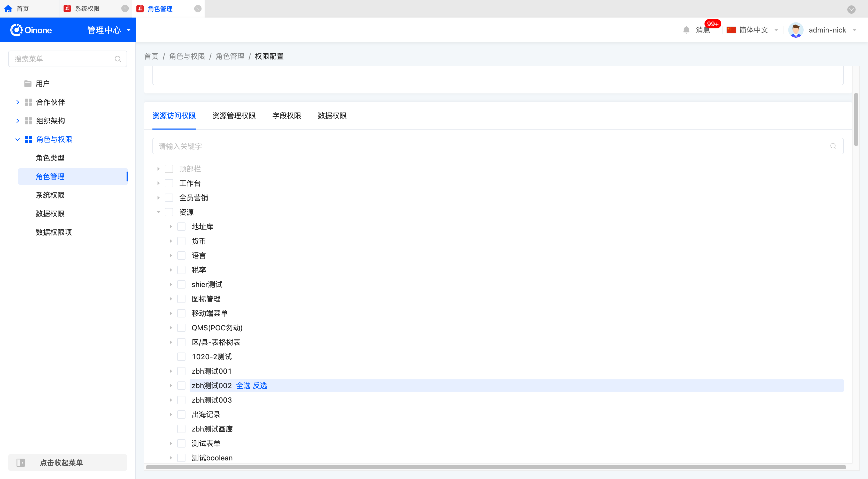Check the zbh测试画廊 checkbox
Image resolution: width=868 pixels, height=479 pixels.
tap(181, 429)
